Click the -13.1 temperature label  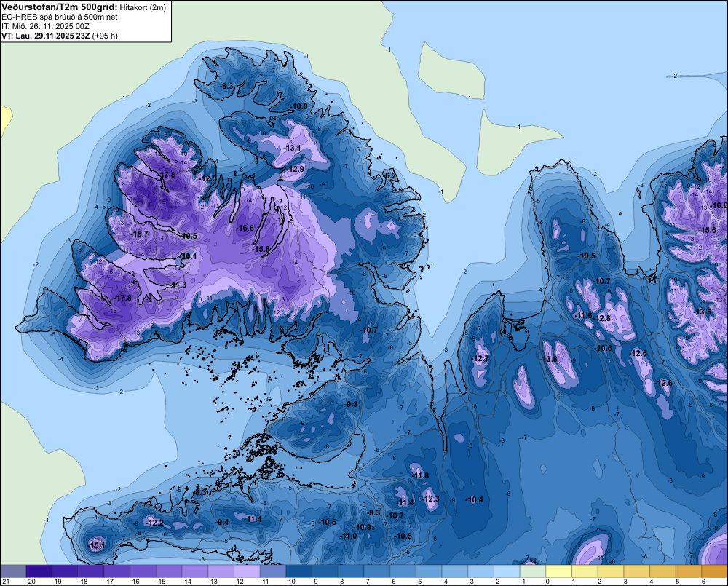[293, 148]
